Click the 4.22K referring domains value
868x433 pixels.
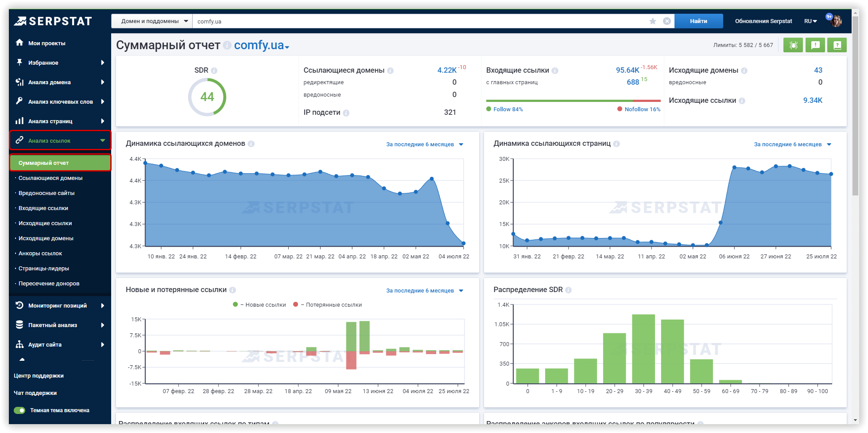click(x=447, y=70)
